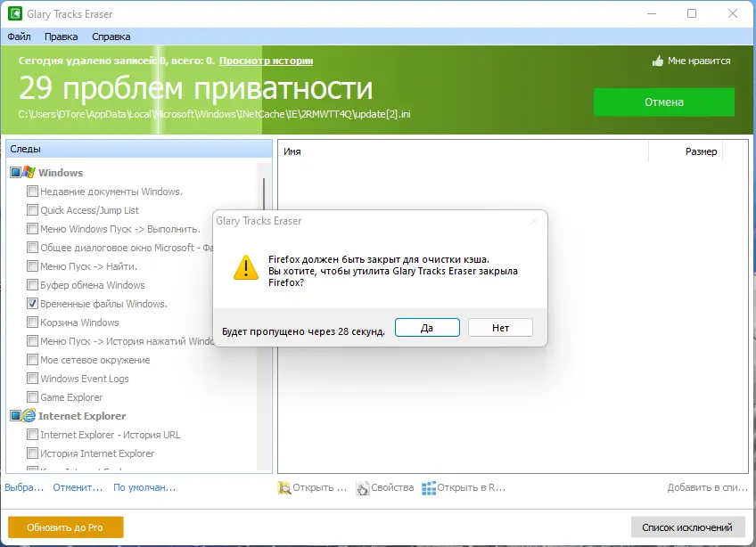756x547 pixels.
Task: Click Добавить в спи... link
Action: point(707,487)
